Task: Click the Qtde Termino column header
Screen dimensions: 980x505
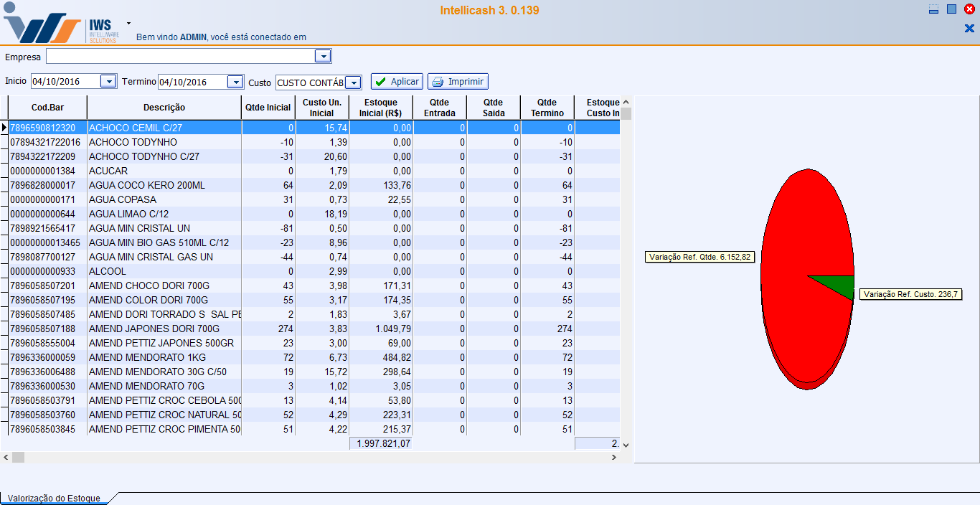Action: [547, 108]
